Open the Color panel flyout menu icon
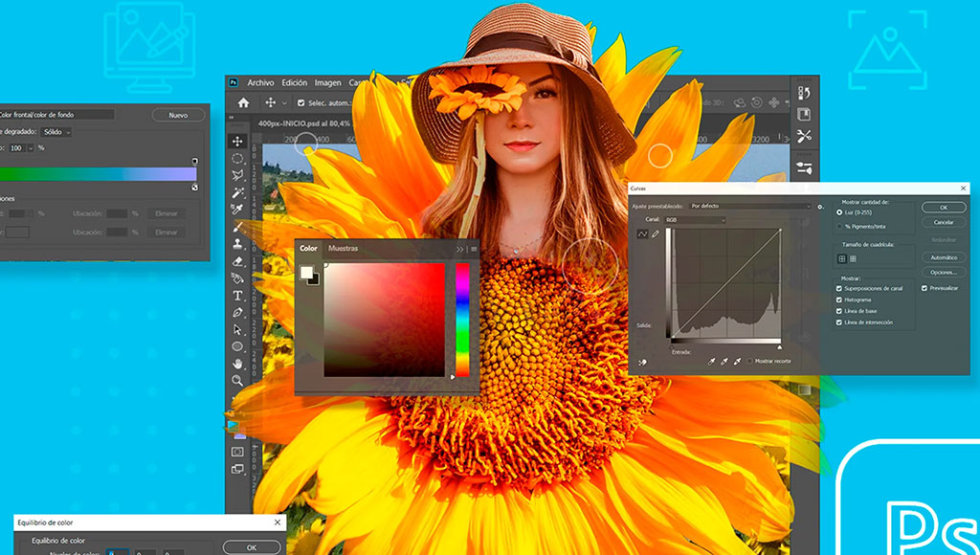This screenshot has width=980, height=555. [474, 249]
